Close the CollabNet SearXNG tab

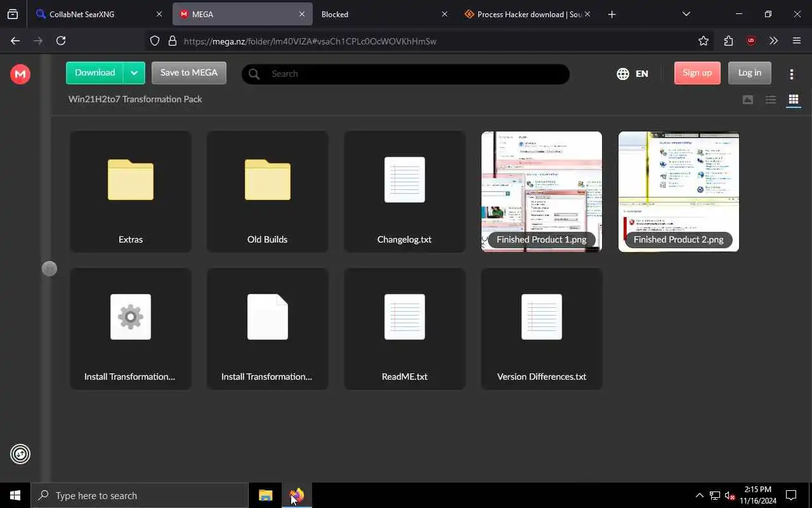(x=159, y=14)
